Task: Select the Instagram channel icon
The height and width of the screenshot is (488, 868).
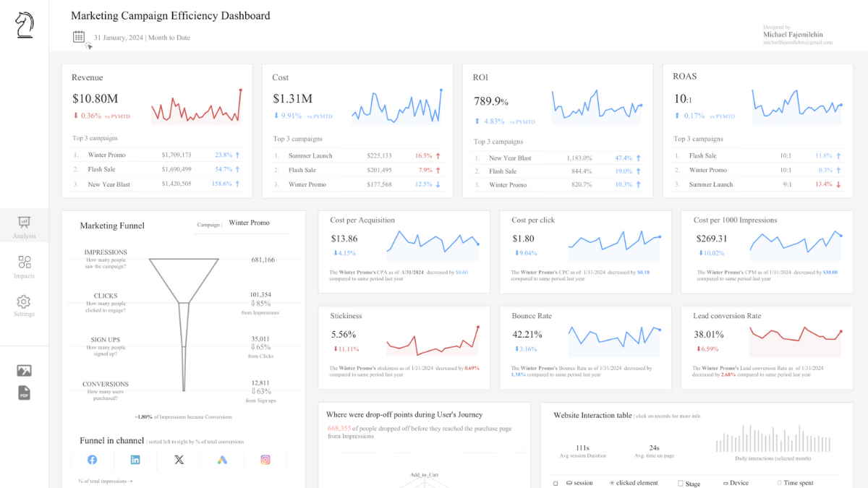Action: 265,459
